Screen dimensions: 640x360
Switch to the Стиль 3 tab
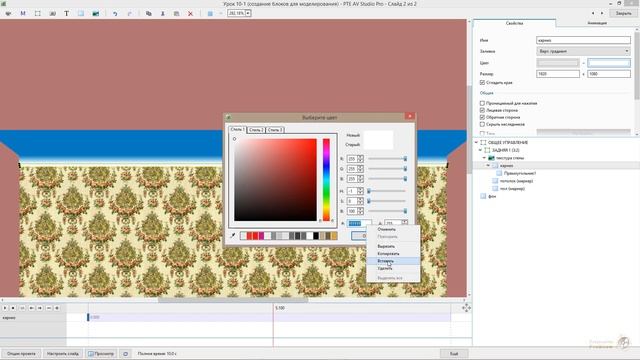click(x=275, y=130)
